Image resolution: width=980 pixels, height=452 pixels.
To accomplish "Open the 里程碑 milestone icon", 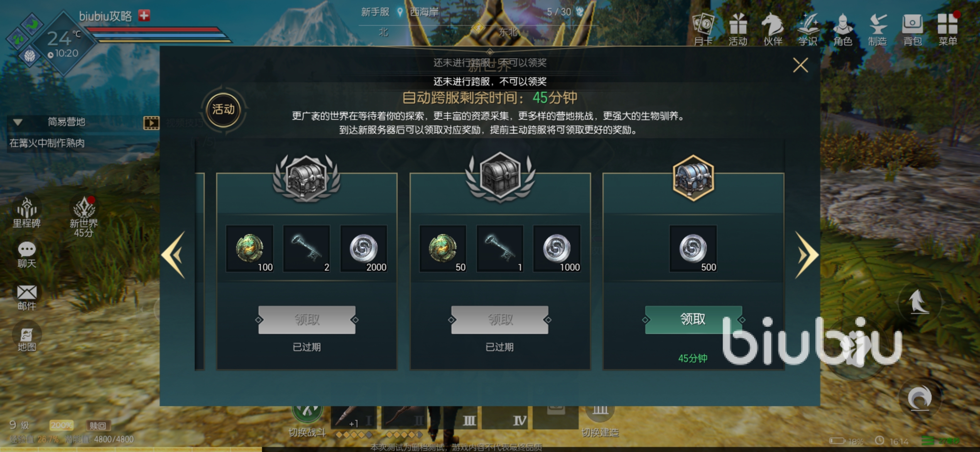I will pos(27,213).
